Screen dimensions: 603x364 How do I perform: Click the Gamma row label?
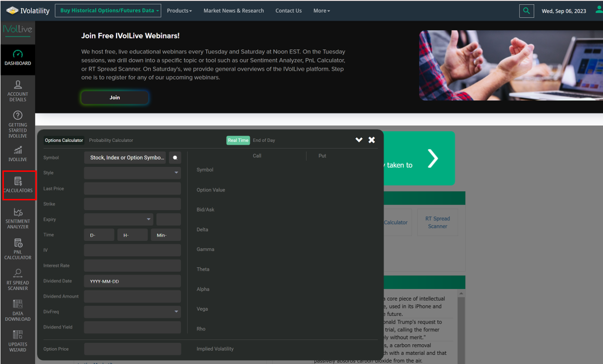205,250
